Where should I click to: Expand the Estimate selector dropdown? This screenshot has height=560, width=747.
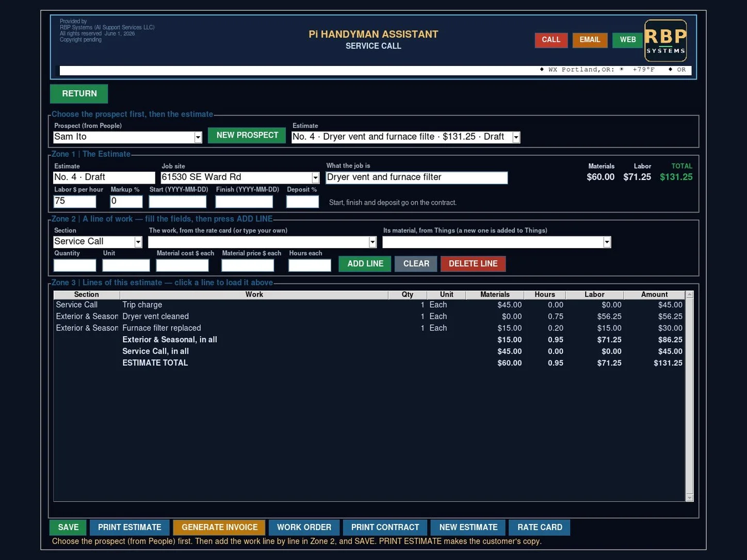[516, 137]
